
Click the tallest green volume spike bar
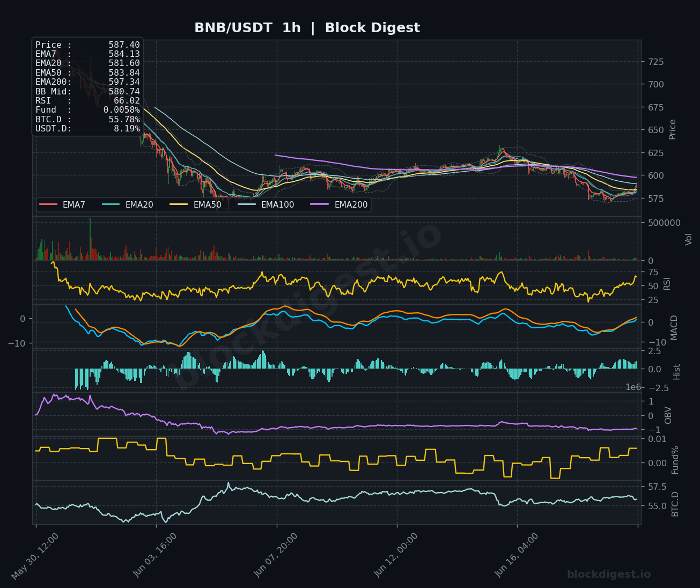click(x=90, y=239)
